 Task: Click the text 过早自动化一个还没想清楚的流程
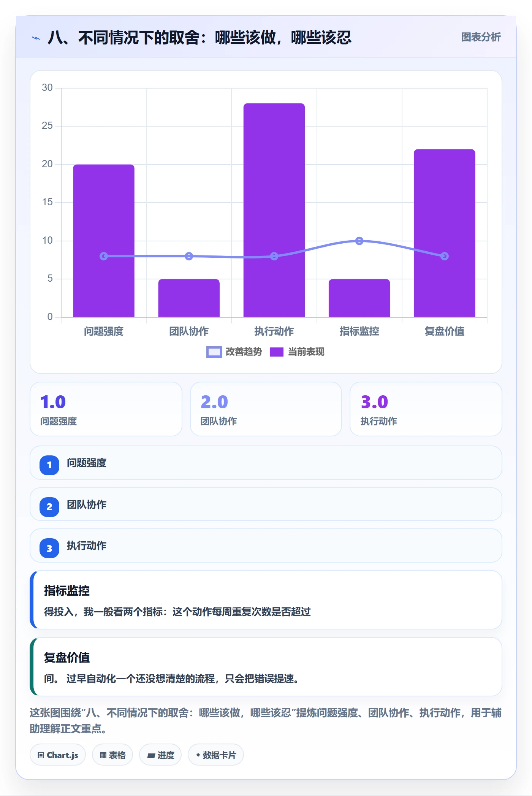[x=141, y=679]
